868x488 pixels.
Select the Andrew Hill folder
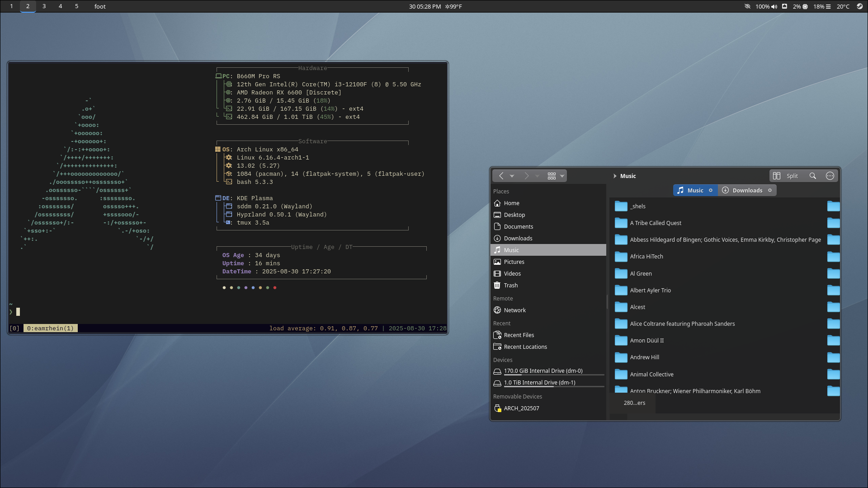[637, 357]
